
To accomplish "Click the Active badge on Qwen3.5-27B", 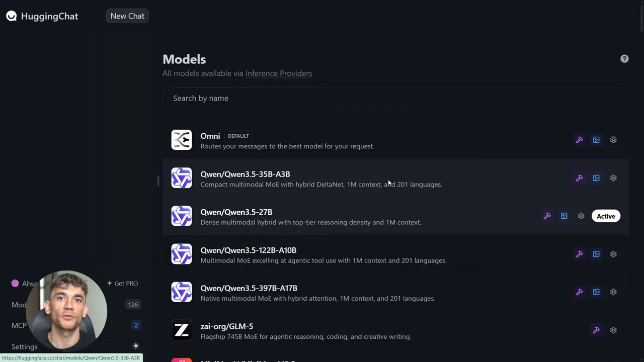I will click(x=606, y=216).
